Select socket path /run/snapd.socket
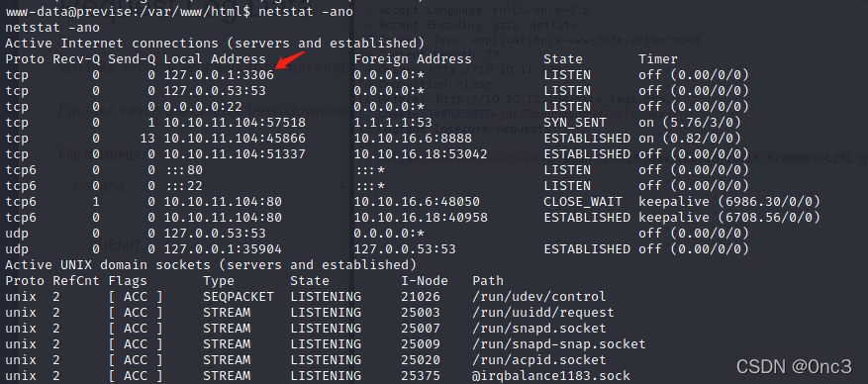This screenshot has height=384, width=868. click(x=539, y=329)
